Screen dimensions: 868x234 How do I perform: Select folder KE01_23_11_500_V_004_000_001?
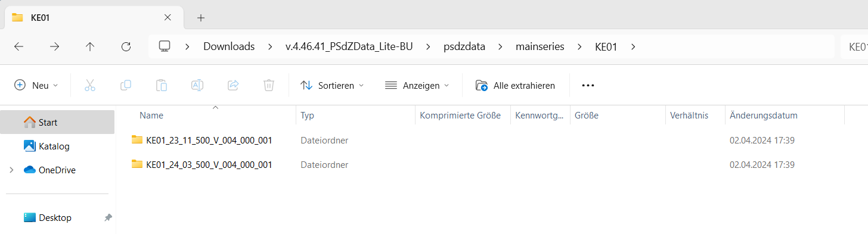209,141
